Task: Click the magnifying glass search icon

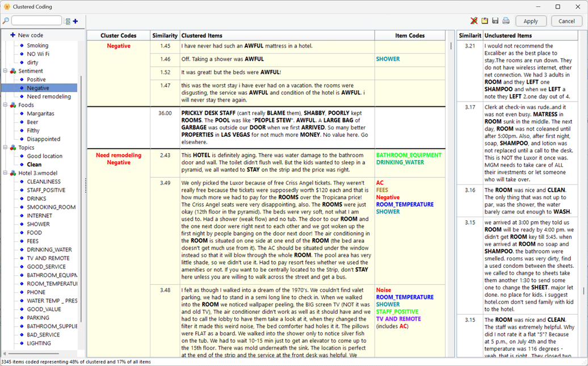Action: click(x=6, y=21)
